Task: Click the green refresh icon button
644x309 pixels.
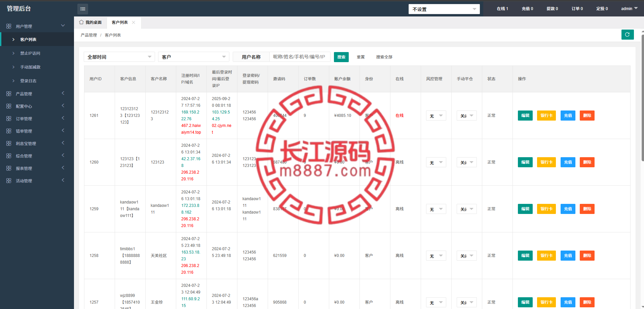Action: click(x=628, y=35)
